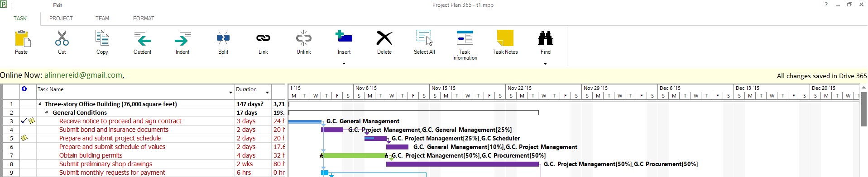The height and width of the screenshot is (177, 868).
Task: Split the task with Split tool
Action: coord(223,38)
